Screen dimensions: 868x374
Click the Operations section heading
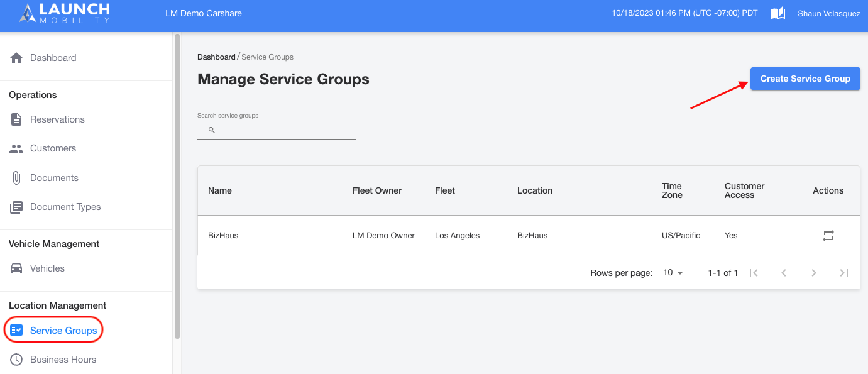point(33,95)
